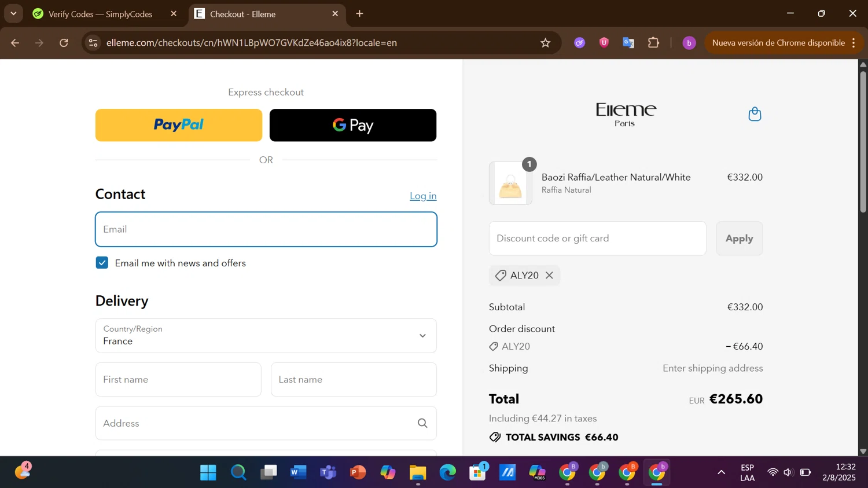This screenshot has height=488, width=868.
Task: Click the Google Translate extension icon
Action: pyautogui.click(x=628, y=43)
